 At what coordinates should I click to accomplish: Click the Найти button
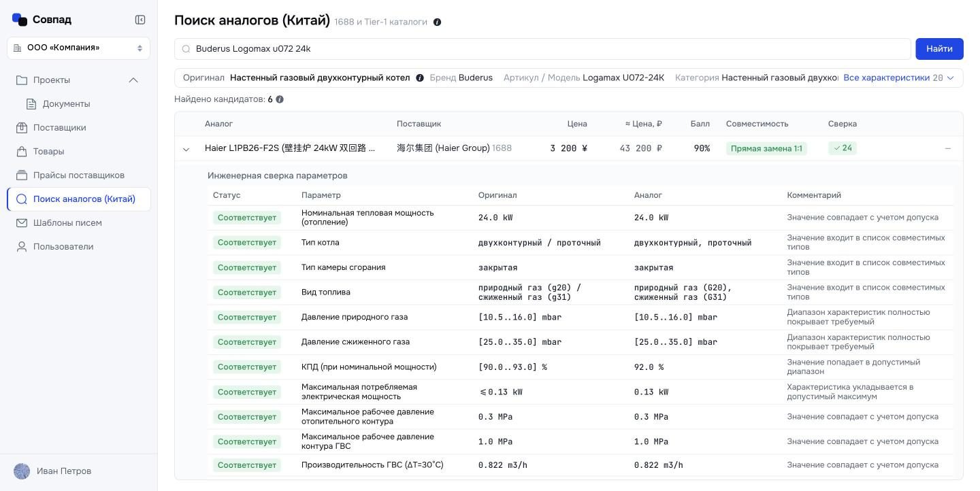939,49
